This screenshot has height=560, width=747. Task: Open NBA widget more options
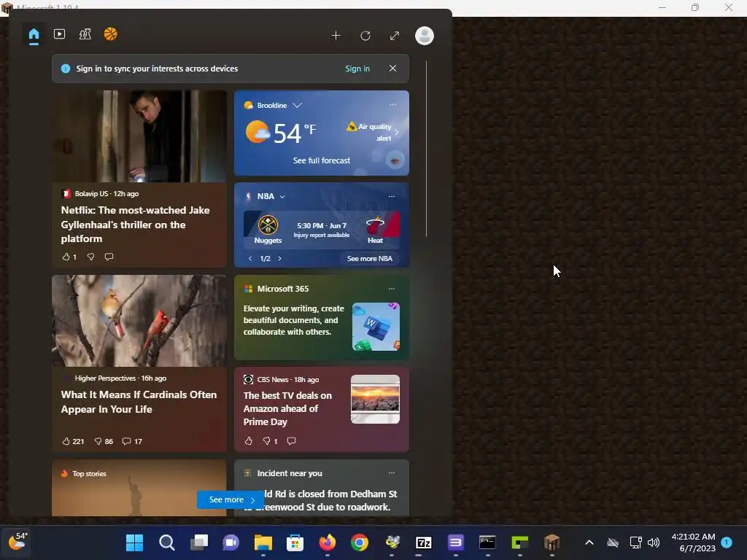(392, 196)
